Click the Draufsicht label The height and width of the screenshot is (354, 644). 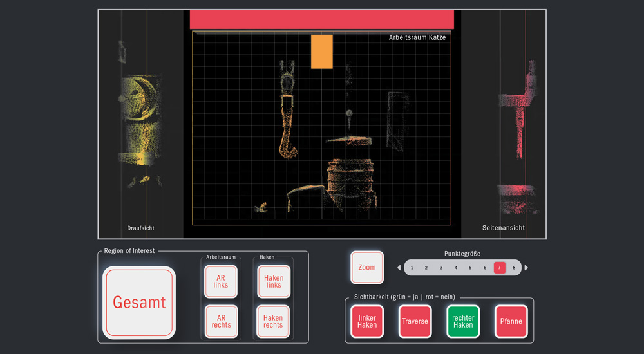coord(141,228)
